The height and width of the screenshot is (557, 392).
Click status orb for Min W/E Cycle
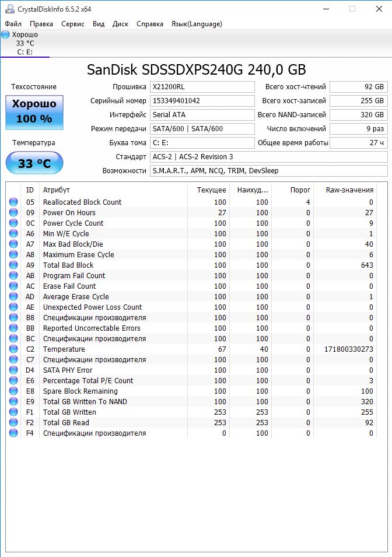click(13, 233)
